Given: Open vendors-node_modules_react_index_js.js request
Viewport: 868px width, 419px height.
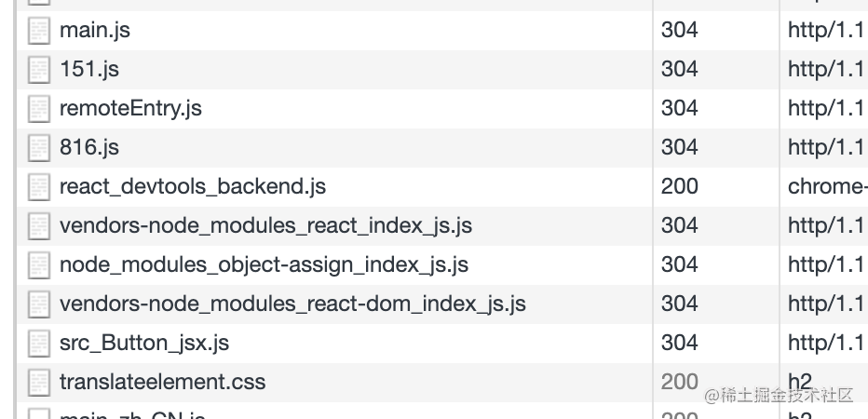Looking at the screenshot, I should click(265, 226).
